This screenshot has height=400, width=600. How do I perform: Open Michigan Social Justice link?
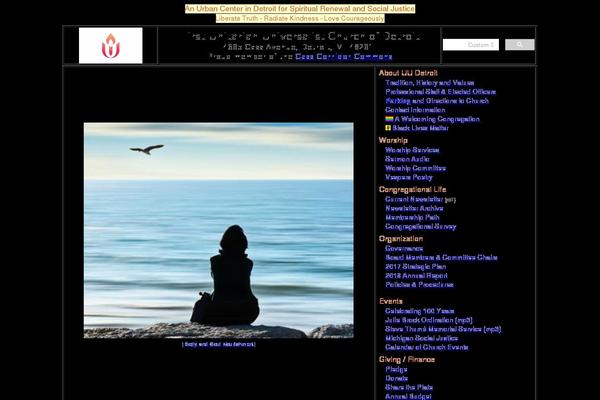pos(422,338)
